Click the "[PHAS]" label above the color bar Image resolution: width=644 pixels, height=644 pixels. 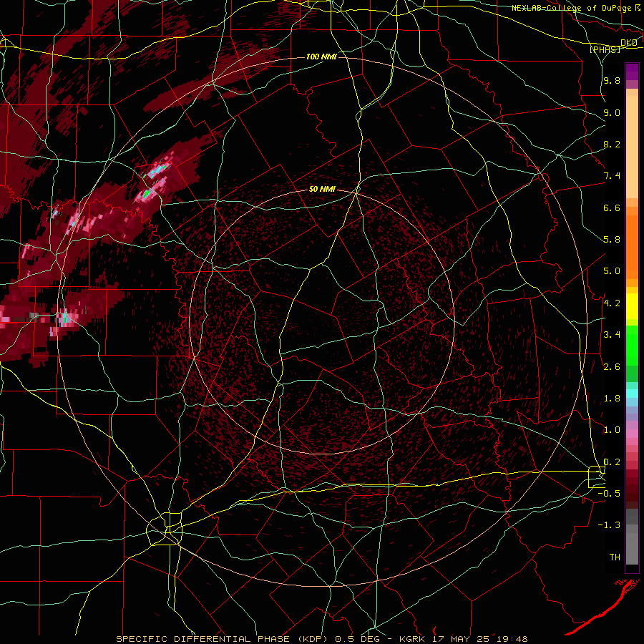point(605,49)
